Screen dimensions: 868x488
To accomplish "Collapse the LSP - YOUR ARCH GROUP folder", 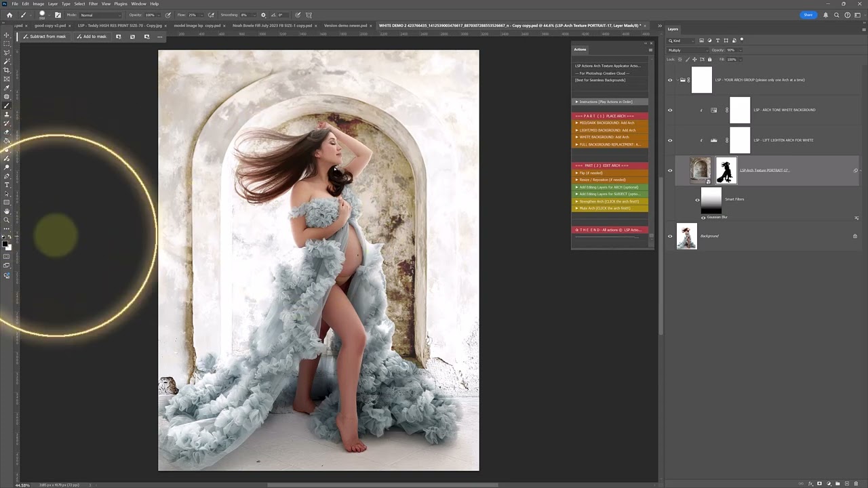I will pos(676,80).
